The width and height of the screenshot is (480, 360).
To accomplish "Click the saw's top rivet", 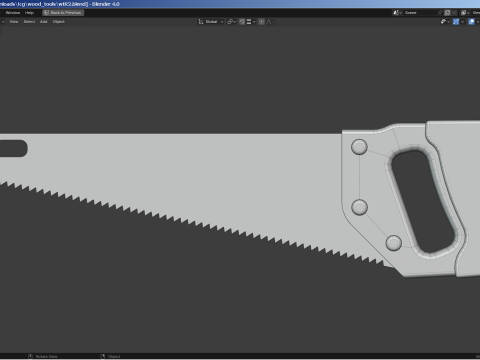I will [359, 147].
